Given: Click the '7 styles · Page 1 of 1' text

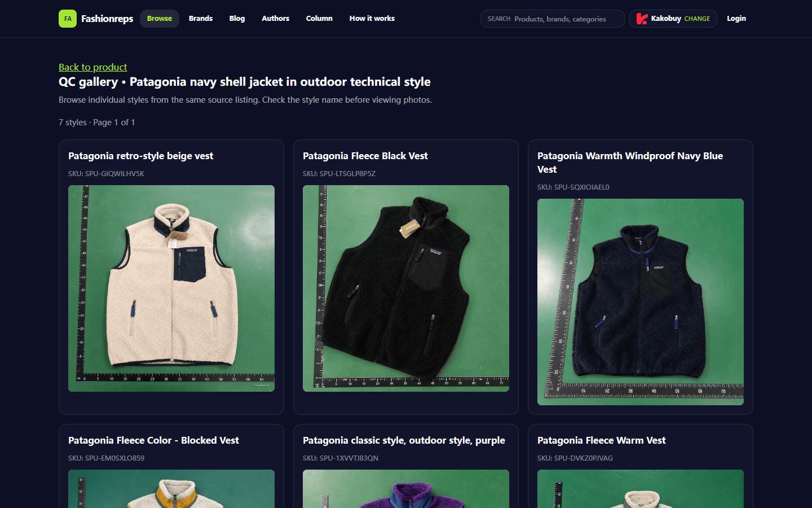Looking at the screenshot, I should (x=97, y=122).
